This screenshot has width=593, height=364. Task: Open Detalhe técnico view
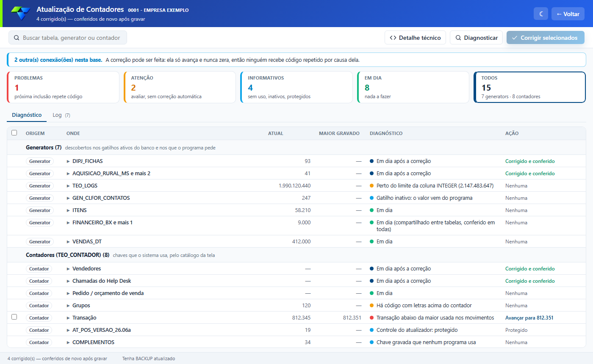pyautogui.click(x=415, y=38)
